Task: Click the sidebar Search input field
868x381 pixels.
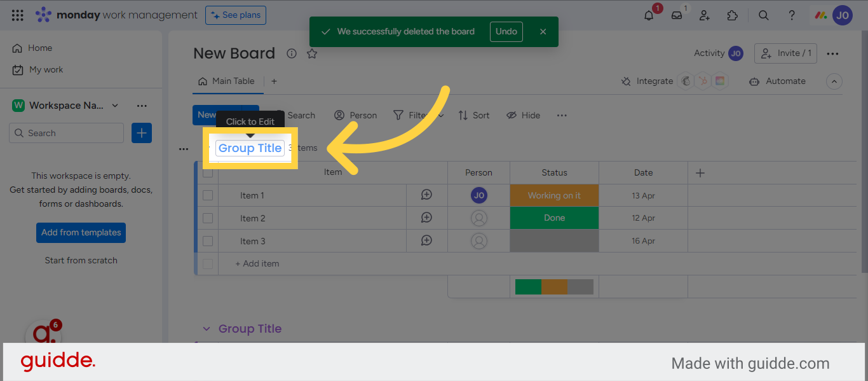Action: [x=67, y=133]
